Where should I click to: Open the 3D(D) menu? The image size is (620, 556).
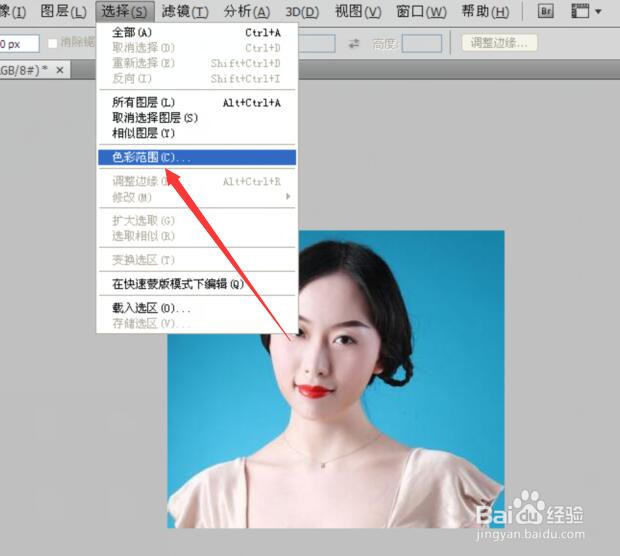302,11
